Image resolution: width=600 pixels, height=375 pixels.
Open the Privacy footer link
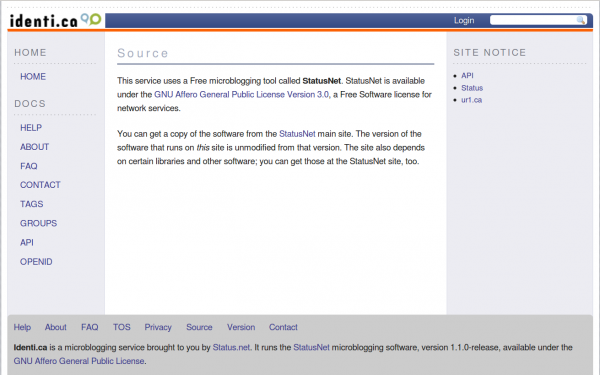[x=158, y=327]
